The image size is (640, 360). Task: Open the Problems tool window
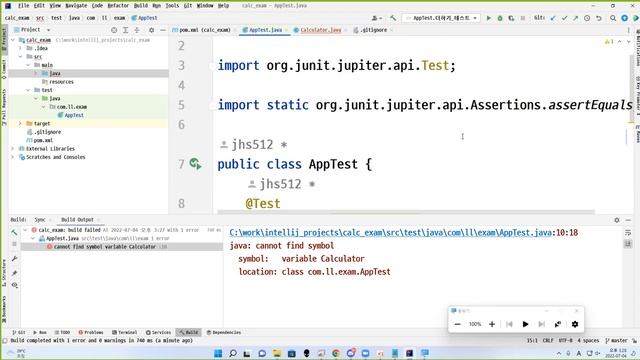pyautogui.click(x=91, y=333)
